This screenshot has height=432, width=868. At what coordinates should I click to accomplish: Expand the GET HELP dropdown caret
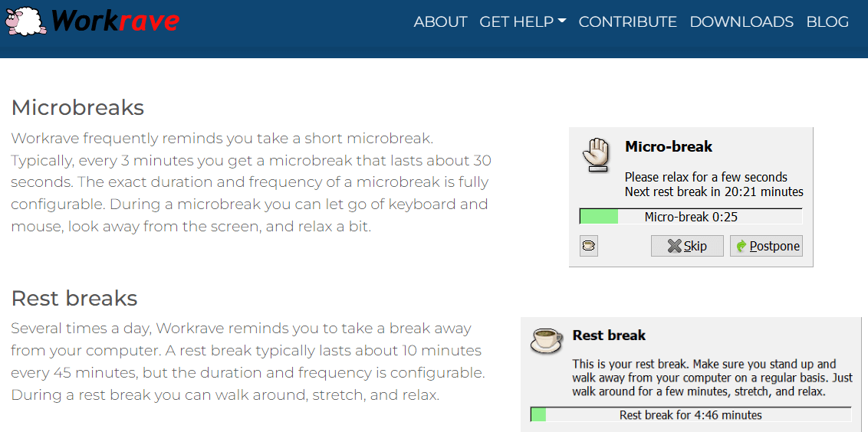tap(561, 21)
